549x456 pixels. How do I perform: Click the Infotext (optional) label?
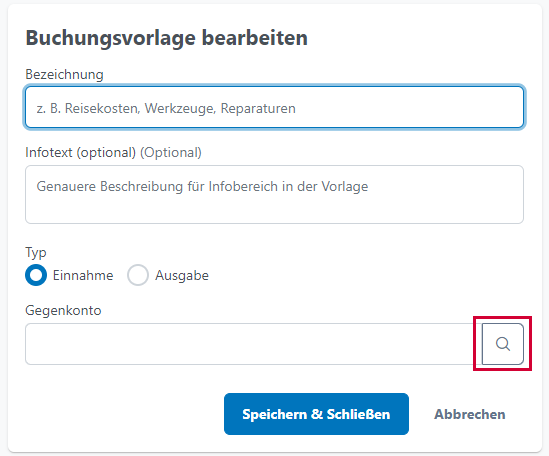[81, 153]
